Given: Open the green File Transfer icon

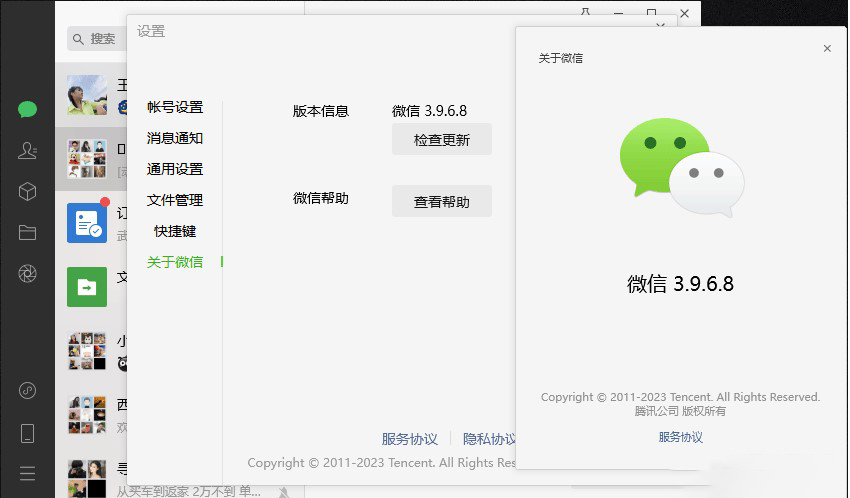Looking at the screenshot, I should 87,287.
